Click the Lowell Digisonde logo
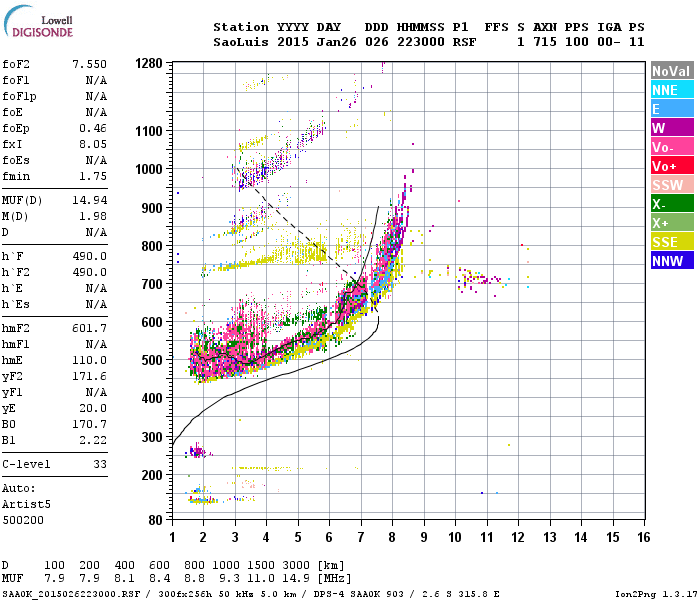This screenshot has height=600, width=700. tap(38, 22)
